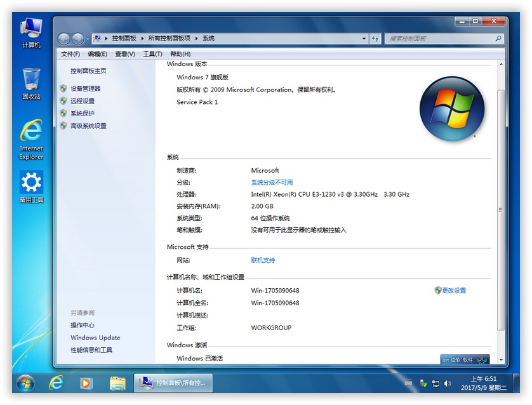This screenshot has height=405, width=532.
Task: Click the WORKGROUP value text
Action: (271, 328)
